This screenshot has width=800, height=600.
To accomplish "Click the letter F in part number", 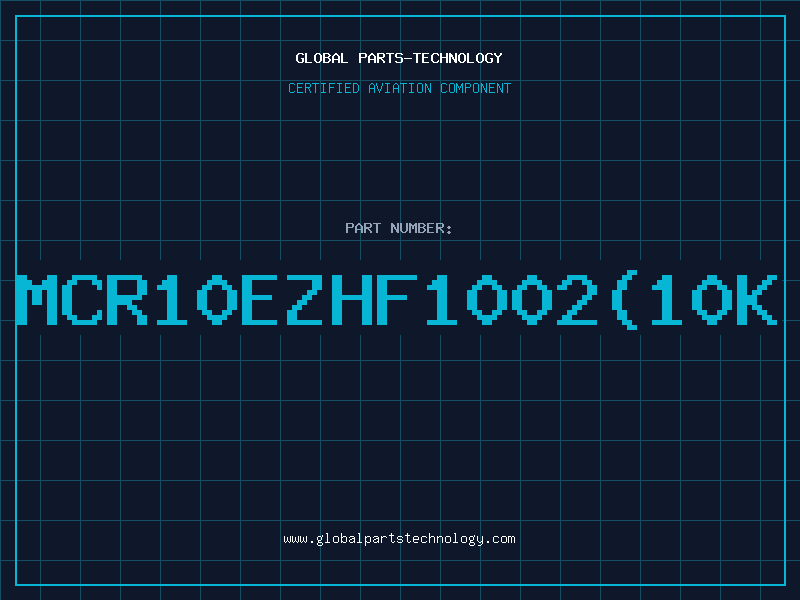I will pyautogui.click(x=397, y=300).
